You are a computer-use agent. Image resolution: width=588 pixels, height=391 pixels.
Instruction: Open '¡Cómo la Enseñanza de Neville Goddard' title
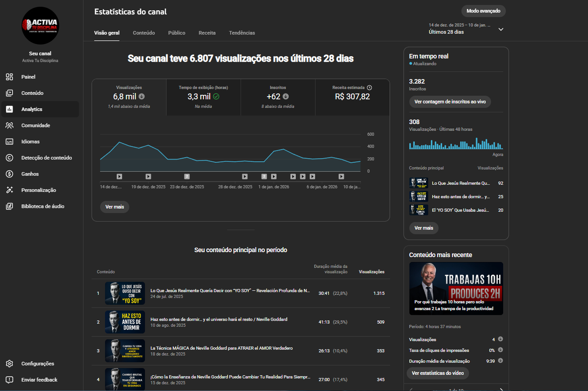230,377
